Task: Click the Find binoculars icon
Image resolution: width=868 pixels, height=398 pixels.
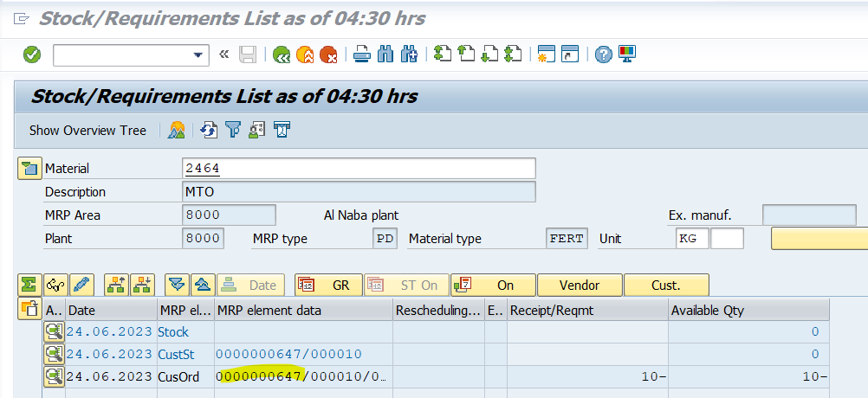Action: 385,55
